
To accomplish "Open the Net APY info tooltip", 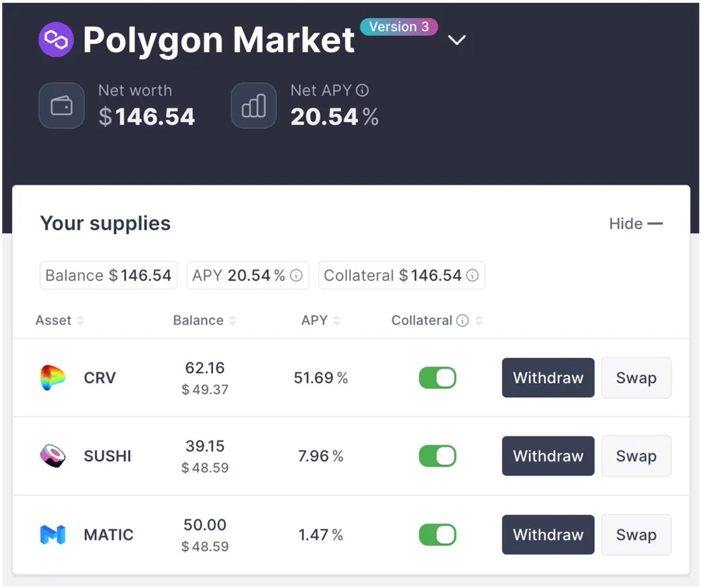I will pyautogui.click(x=362, y=90).
